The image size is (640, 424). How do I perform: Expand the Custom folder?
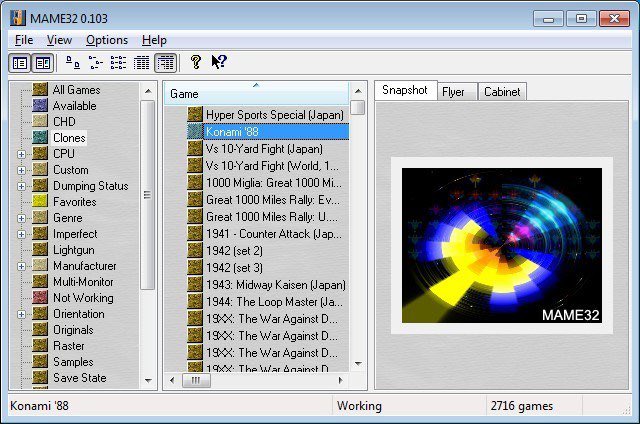[22, 170]
